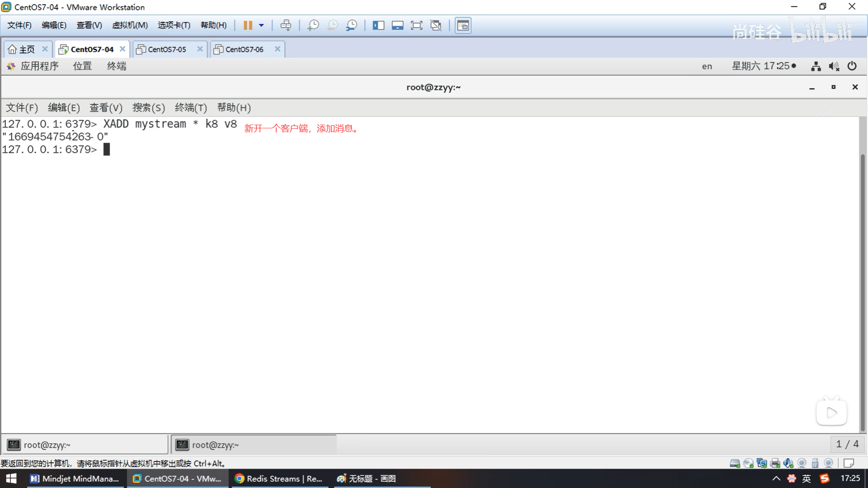The image size is (868, 488).
Task: Take a snapshot of this virtual machine
Action: 313,25
